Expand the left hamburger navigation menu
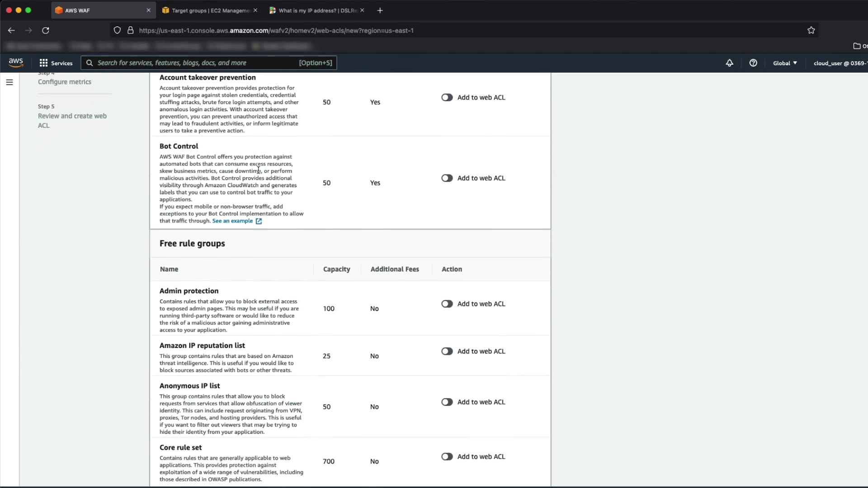Image resolution: width=868 pixels, height=488 pixels. click(x=9, y=82)
